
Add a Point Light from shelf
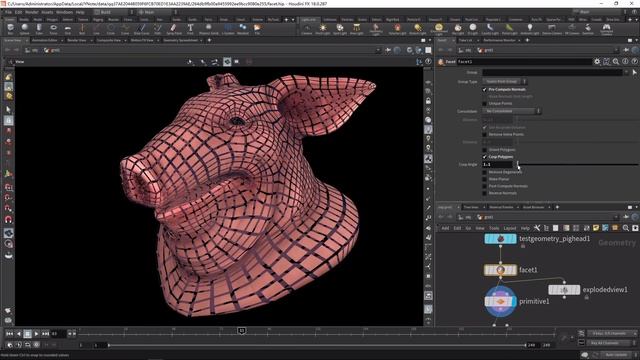322,29
